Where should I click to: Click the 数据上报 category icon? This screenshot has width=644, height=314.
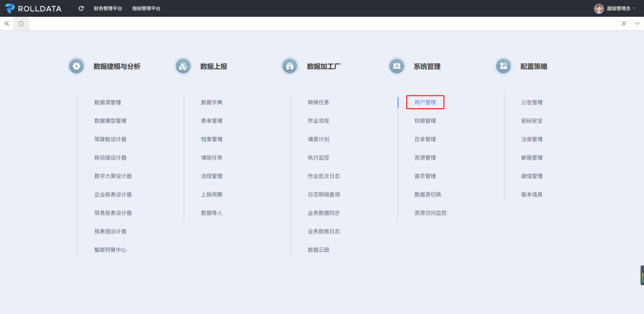(183, 66)
